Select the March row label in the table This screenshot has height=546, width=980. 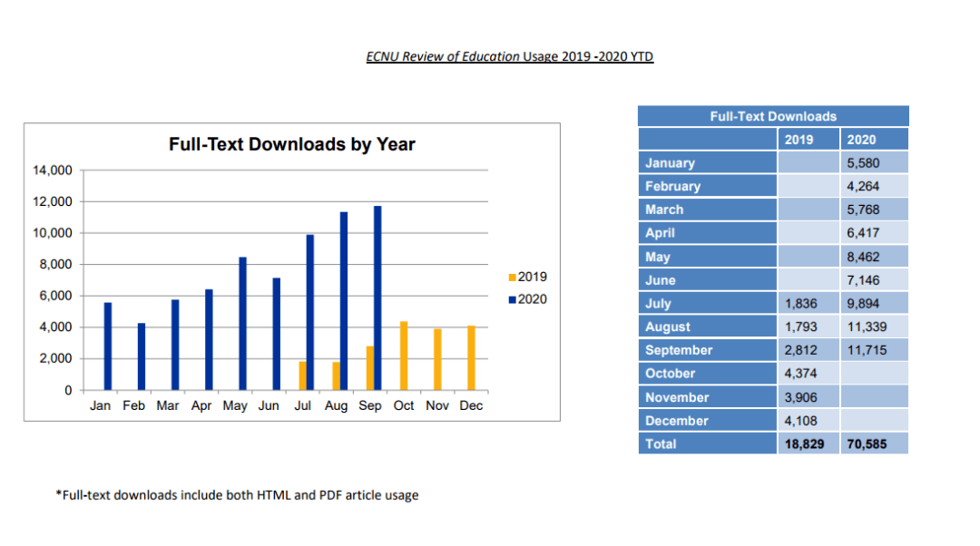(x=664, y=210)
